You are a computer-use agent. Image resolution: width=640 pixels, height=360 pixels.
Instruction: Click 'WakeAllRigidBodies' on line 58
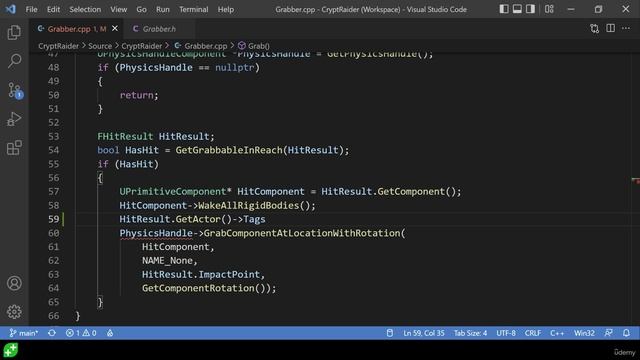click(249, 205)
